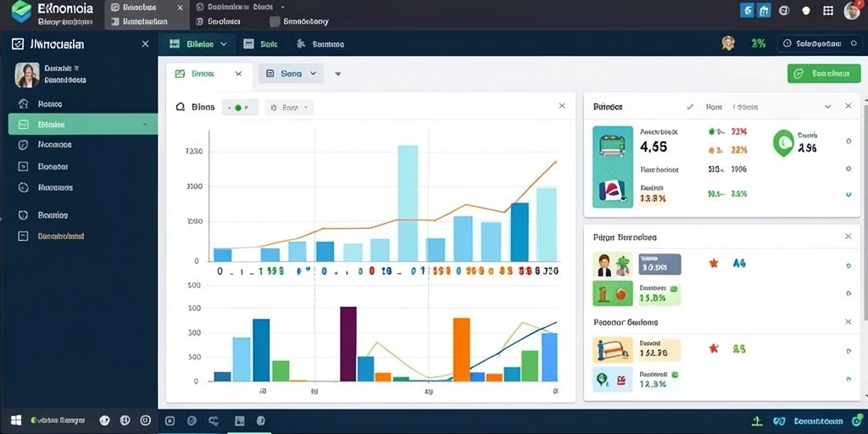Expand the small caret next to gray tab
Image resolution: width=868 pixels, height=434 pixels.
[337, 74]
